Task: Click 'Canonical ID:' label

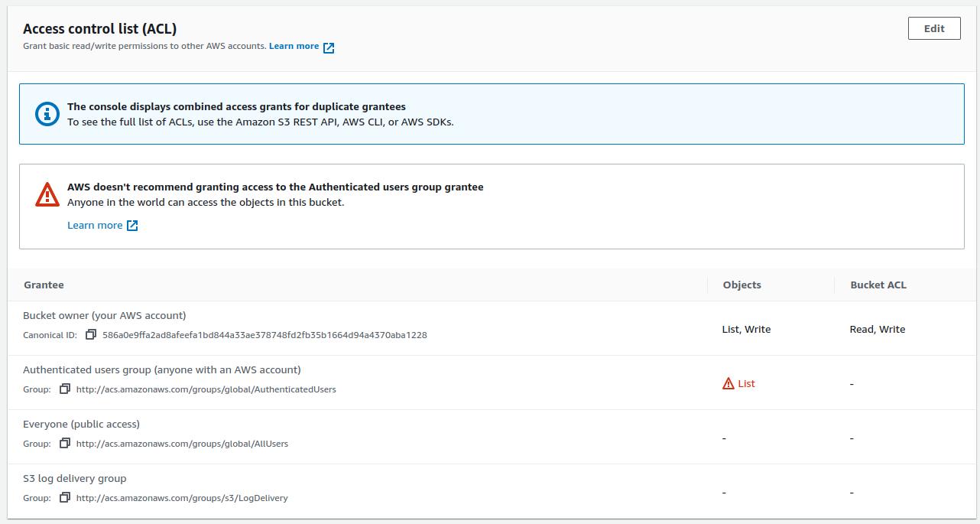Action: pos(50,335)
